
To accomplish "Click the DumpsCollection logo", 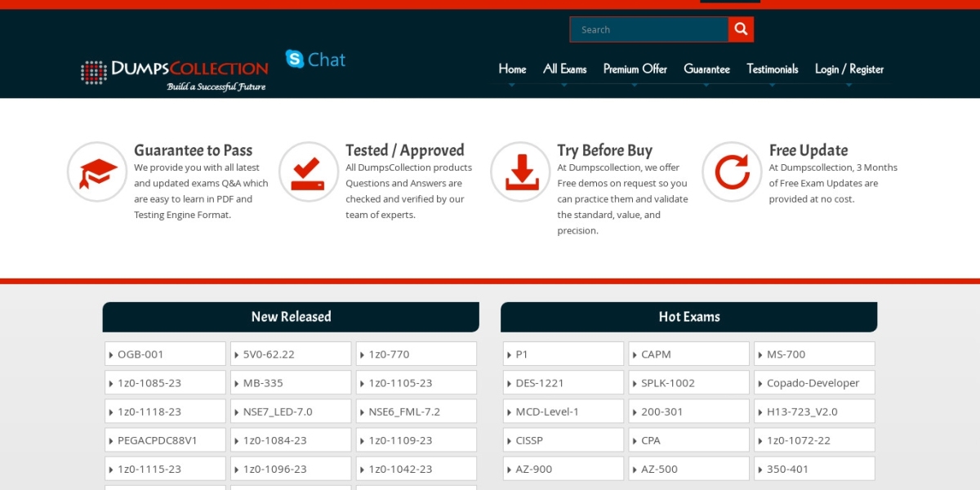I will [x=175, y=73].
